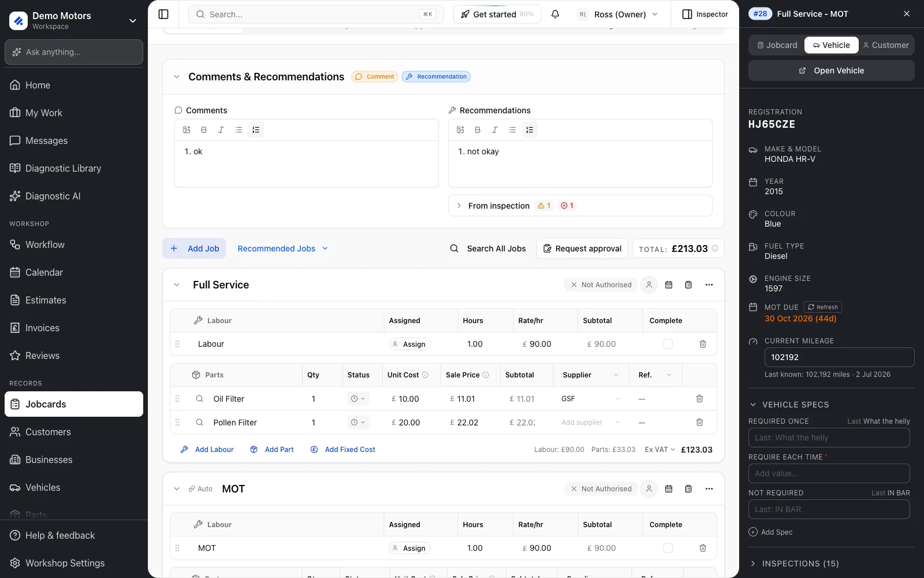Click Add Labour link
Screen dimensions: 924x578
(207, 450)
